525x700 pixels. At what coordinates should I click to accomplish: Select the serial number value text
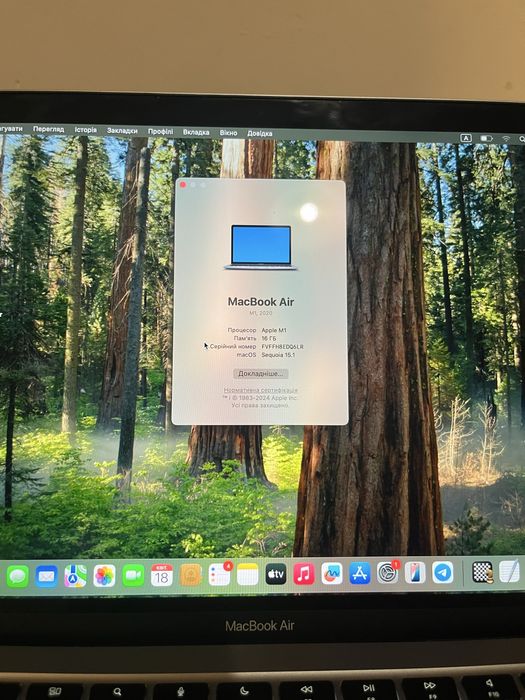click(283, 346)
